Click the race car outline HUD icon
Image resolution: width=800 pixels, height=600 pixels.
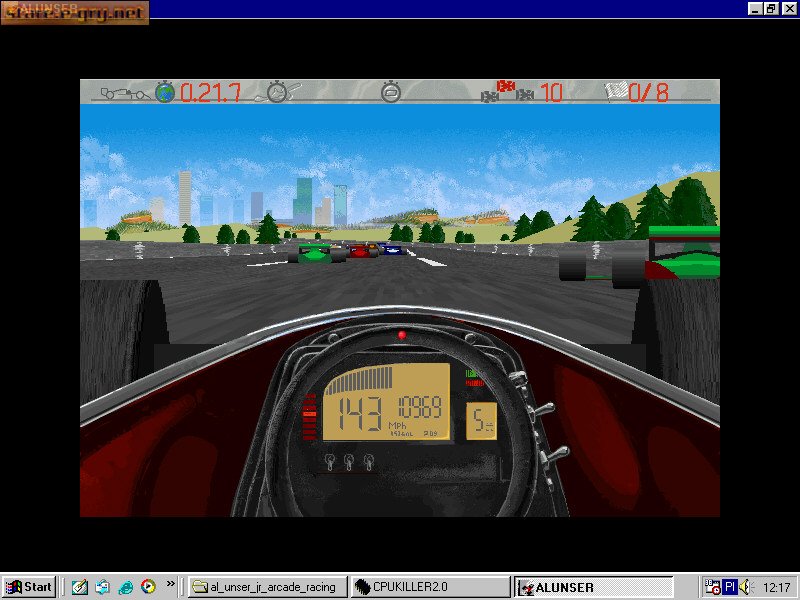tap(125, 93)
